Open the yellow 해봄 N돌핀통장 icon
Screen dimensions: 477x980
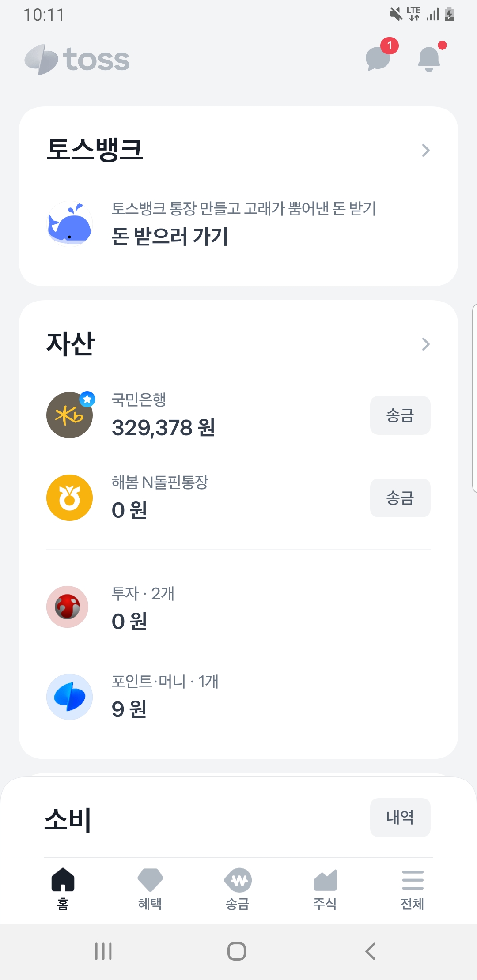[70, 498]
